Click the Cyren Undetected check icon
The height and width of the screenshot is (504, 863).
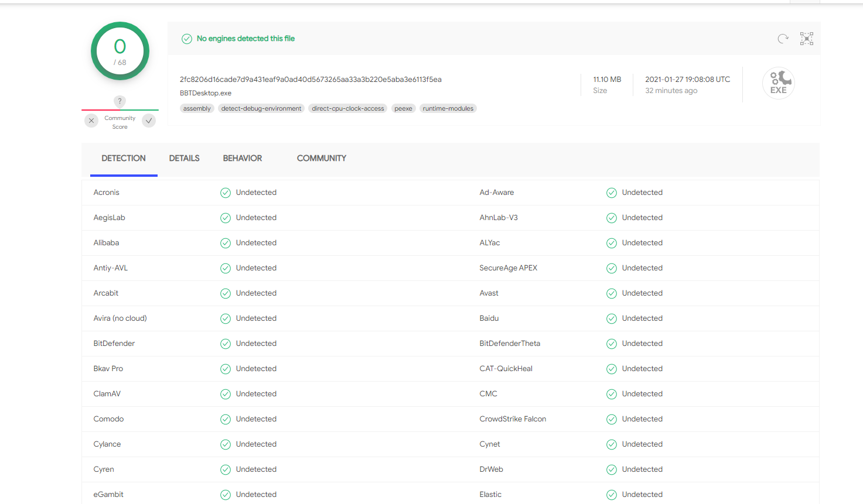(226, 469)
